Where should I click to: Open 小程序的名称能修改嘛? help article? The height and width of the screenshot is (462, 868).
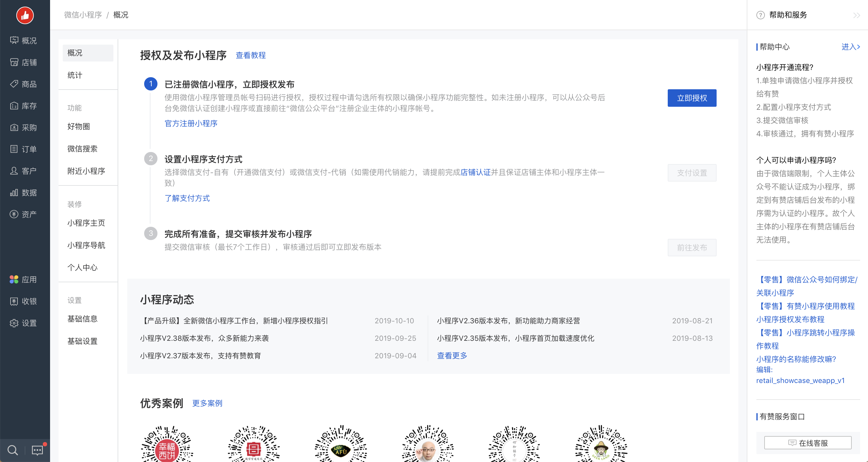[796, 359]
